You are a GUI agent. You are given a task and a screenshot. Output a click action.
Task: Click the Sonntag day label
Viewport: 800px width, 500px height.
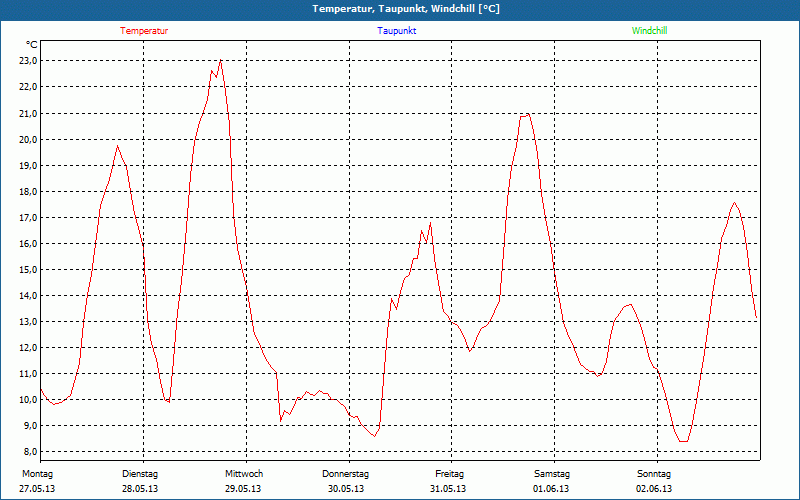pyautogui.click(x=654, y=474)
